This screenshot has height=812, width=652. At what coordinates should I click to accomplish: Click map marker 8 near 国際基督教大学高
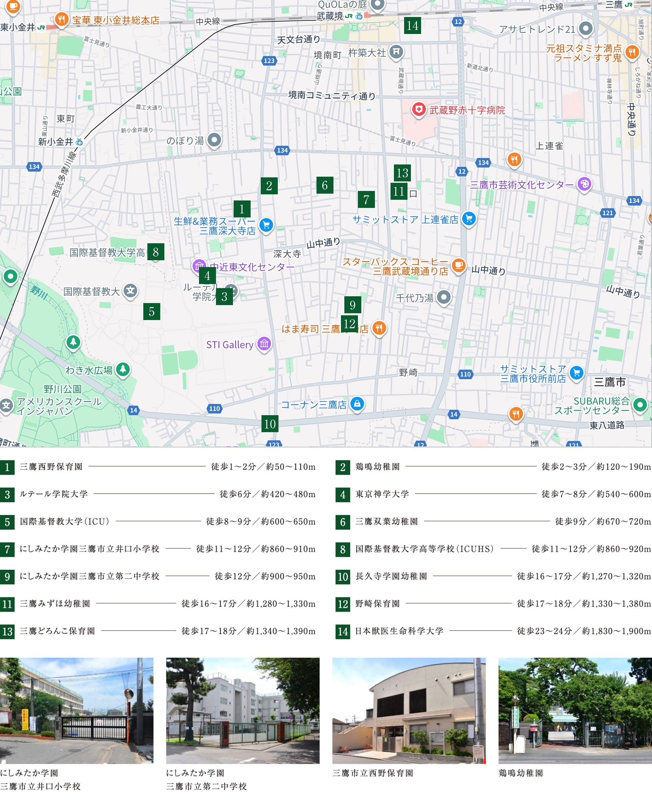[156, 252]
